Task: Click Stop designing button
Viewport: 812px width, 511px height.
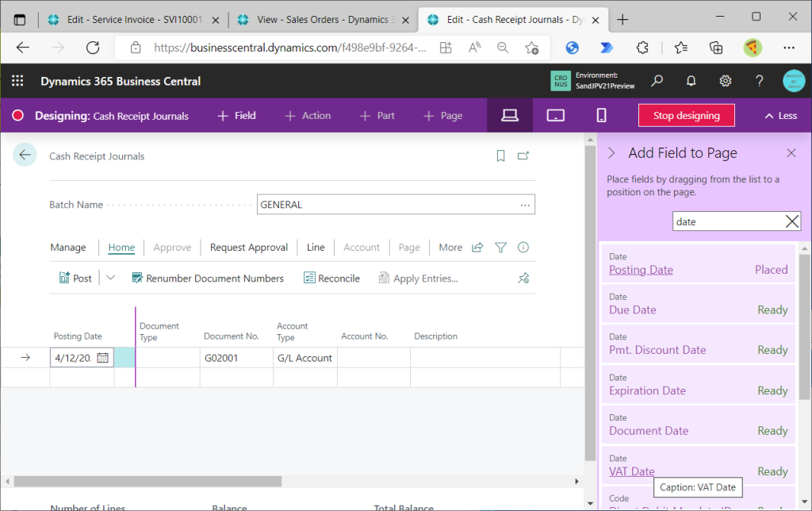Action: [x=686, y=116]
